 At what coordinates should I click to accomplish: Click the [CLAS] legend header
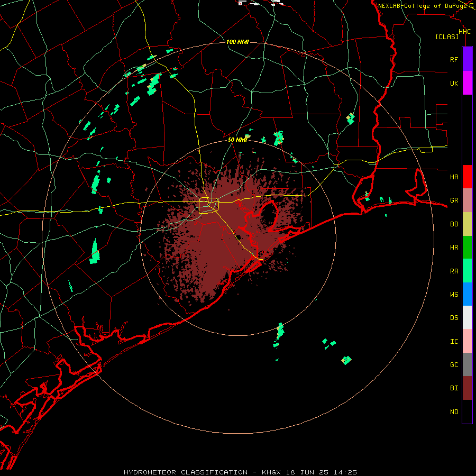tap(447, 37)
